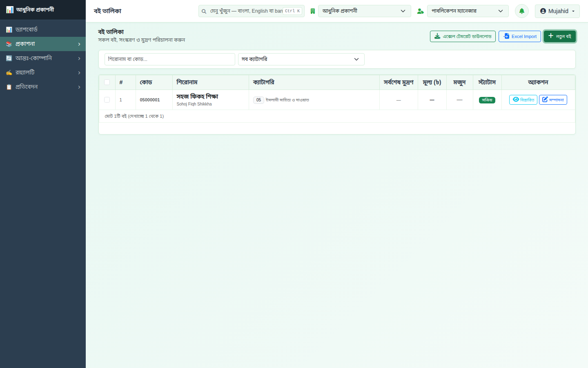This screenshot has height=368, width=588.
Task: Check the row checkbox for সহজ ফিকহ শিক্ষা
Action: click(x=107, y=100)
